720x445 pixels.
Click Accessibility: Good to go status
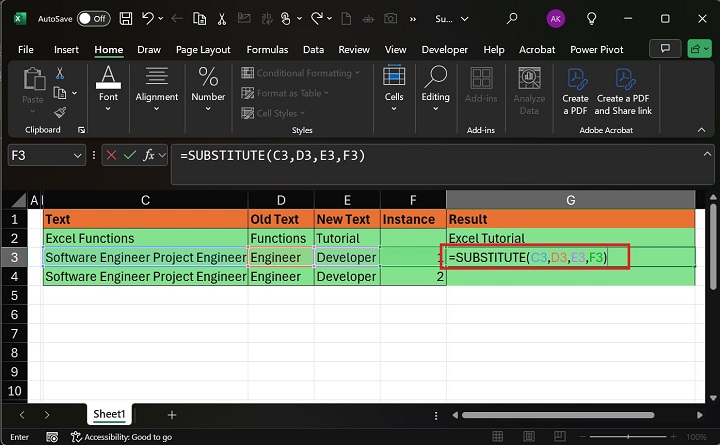pyautogui.click(x=121, y=437)
